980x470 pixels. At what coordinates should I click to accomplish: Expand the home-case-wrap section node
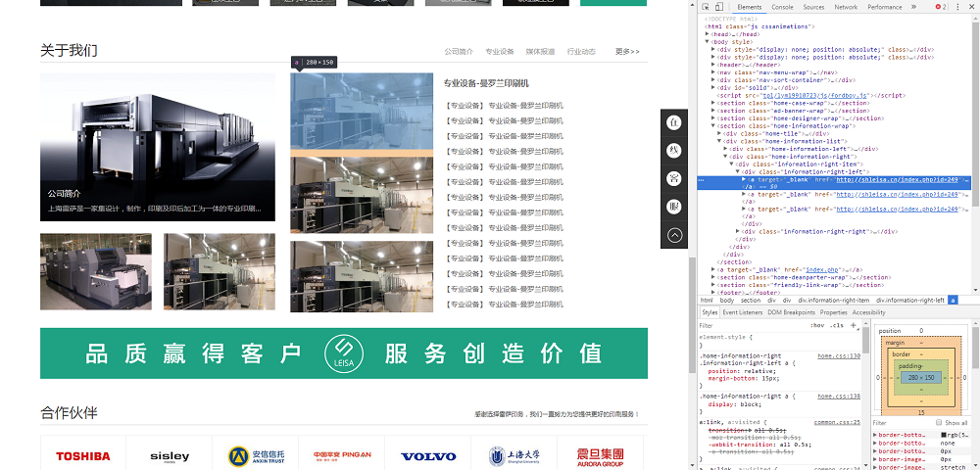[713, 103]
